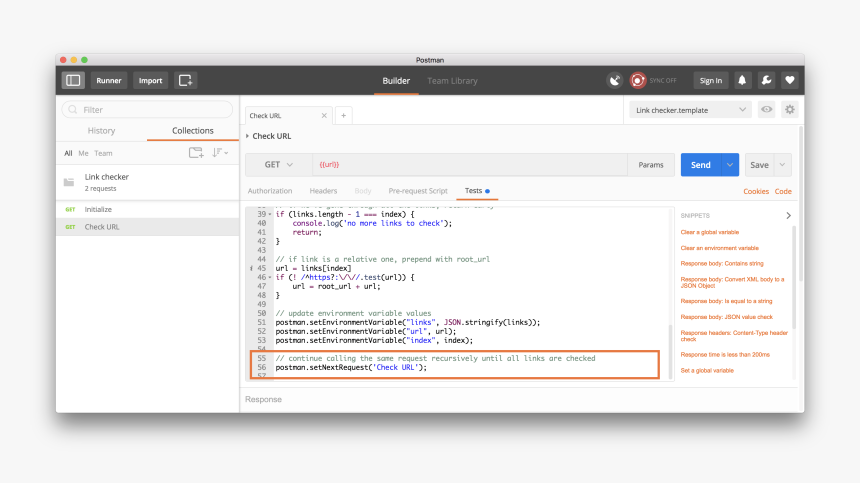The image size is (860, 483).
Task: Open the Headers tab
Action: point(323,191)
